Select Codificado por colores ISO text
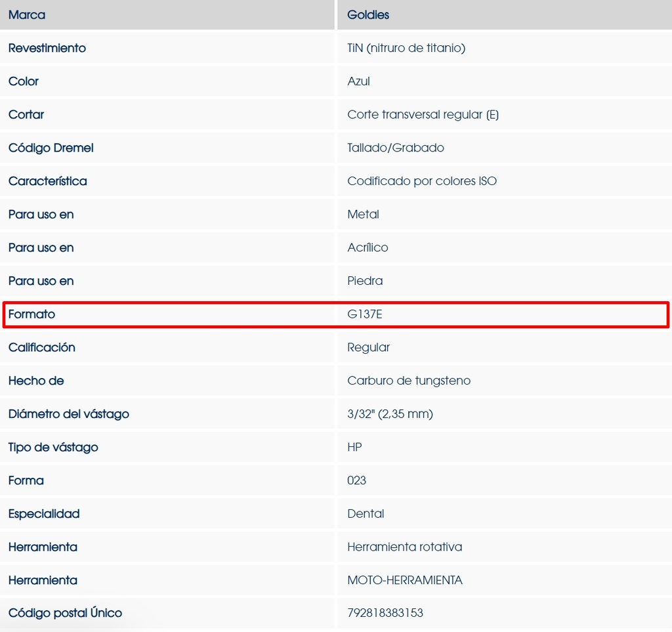Screen dimensions: 672x632 point(422,181)
